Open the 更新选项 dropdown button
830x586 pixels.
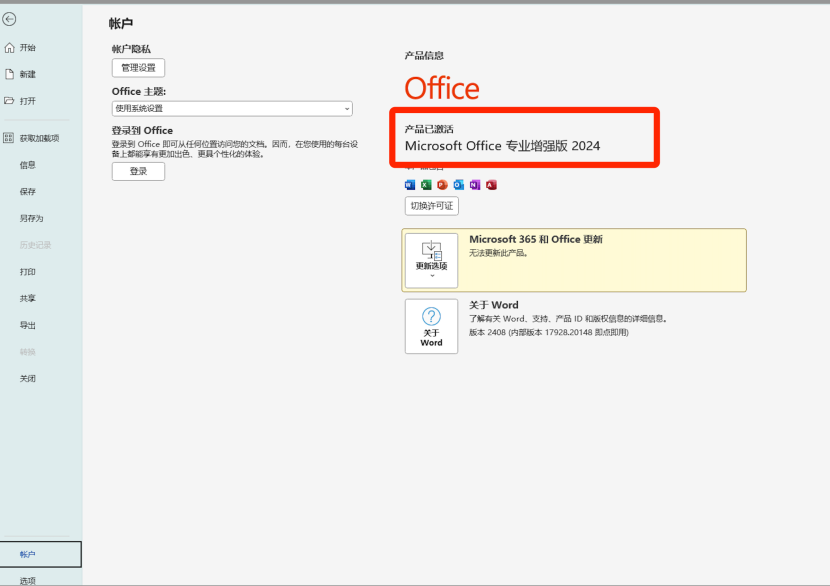[x=431, y=260]
